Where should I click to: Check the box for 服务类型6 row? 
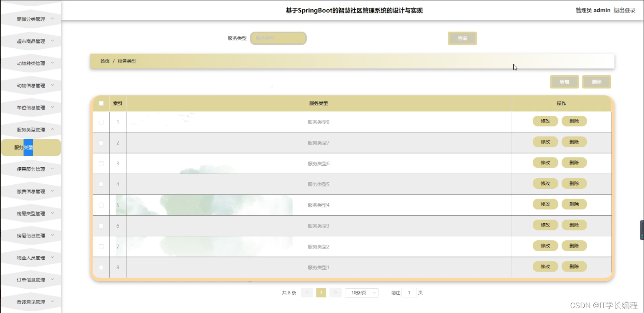click(101, 164)
